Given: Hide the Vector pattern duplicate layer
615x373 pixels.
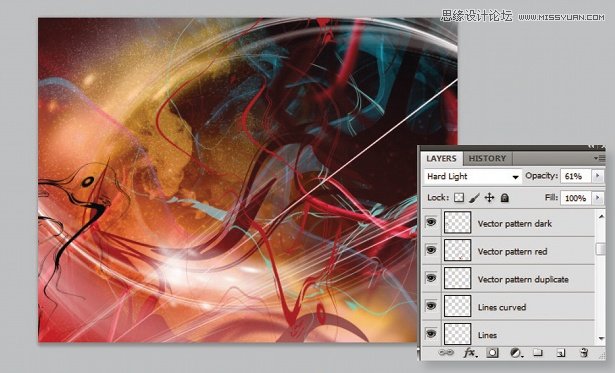Looking at the screenshot, I should point(431,278).
